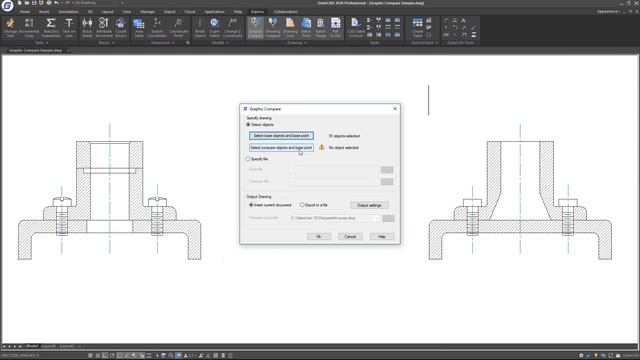
Task: Click the Drawing Lock tool
Action: coord(290,27)
